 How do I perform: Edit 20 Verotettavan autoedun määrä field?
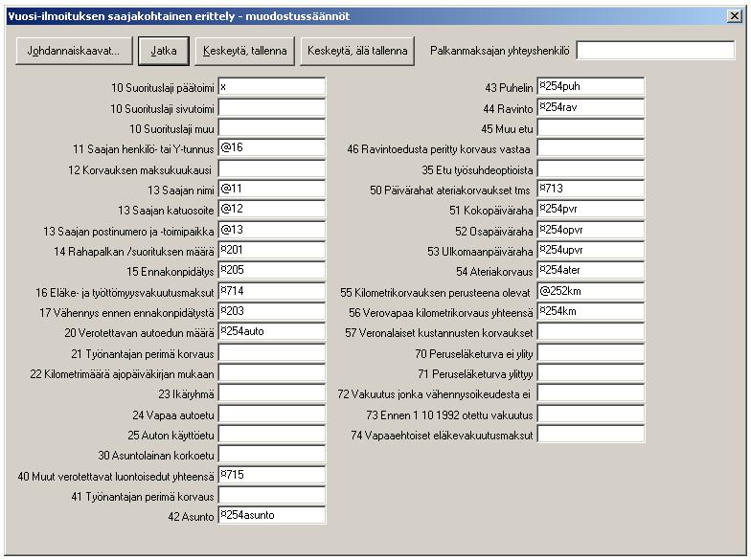click(272, 331)
